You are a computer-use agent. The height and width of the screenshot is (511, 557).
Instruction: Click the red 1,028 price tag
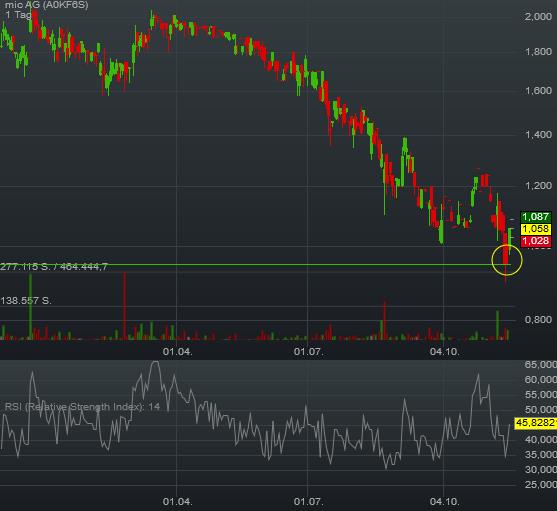536,241
